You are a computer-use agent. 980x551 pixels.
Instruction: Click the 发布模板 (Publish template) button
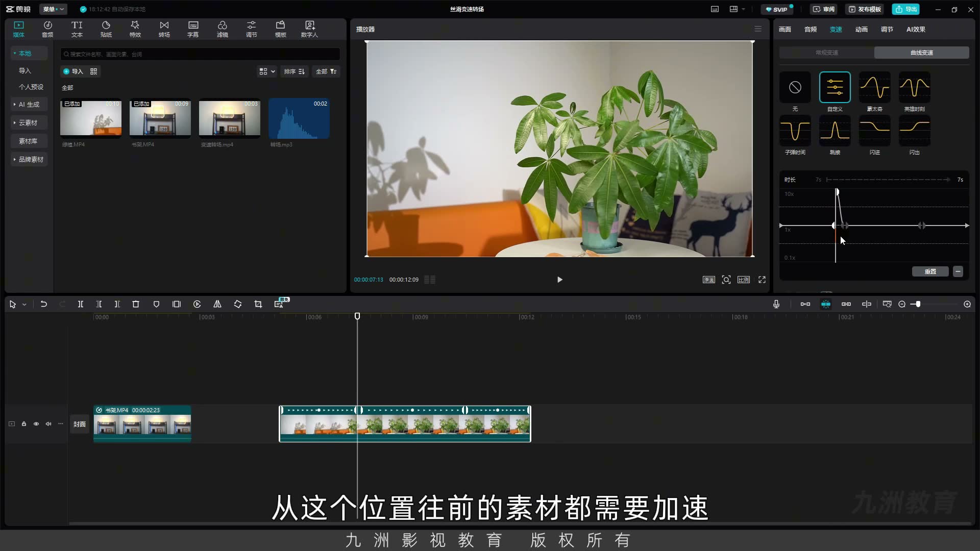tap(865, 9)
